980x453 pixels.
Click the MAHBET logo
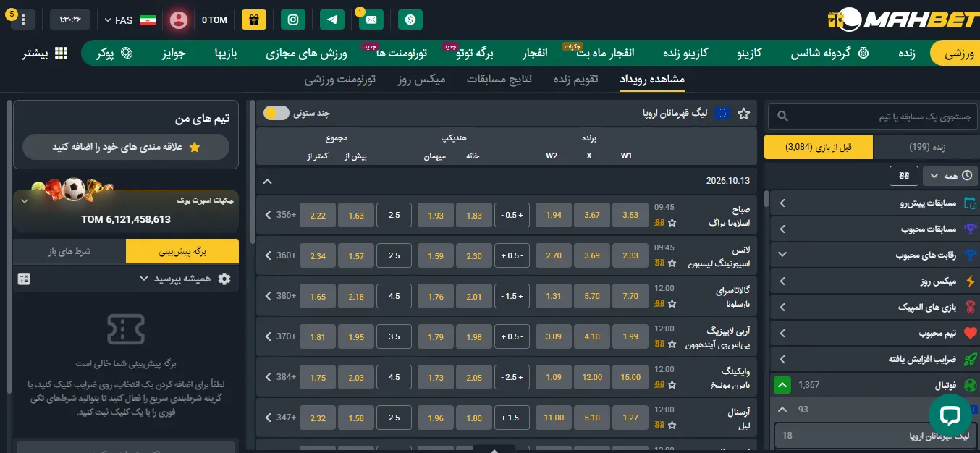click(x=902, y=20)
